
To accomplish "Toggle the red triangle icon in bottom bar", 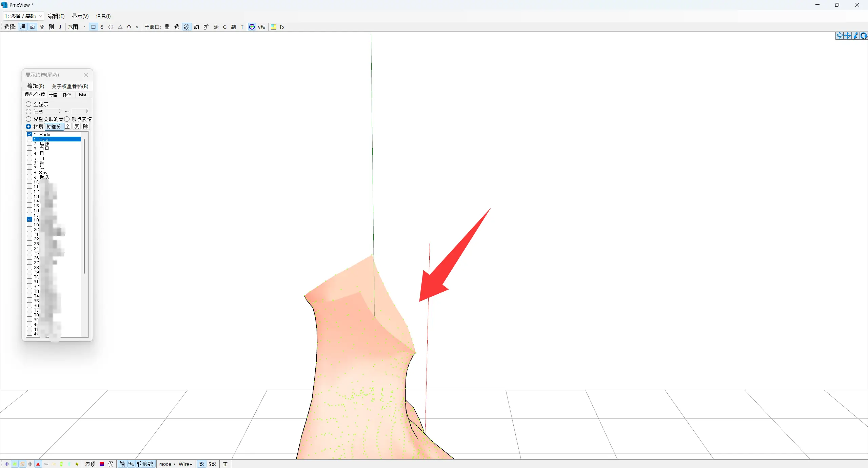I will 38,464.
